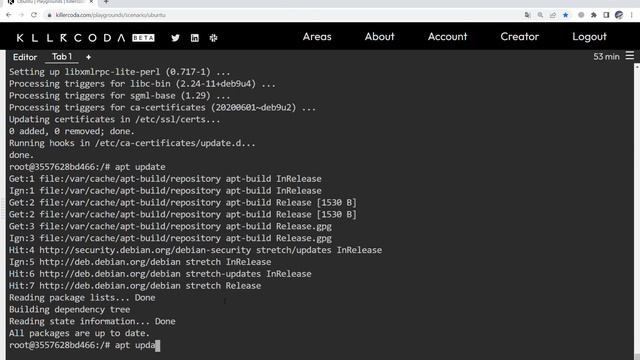The height and width of the screenshot is (360, 640).
Task: Click the terminal prompt line 'apt upda'
Action: 84,345
